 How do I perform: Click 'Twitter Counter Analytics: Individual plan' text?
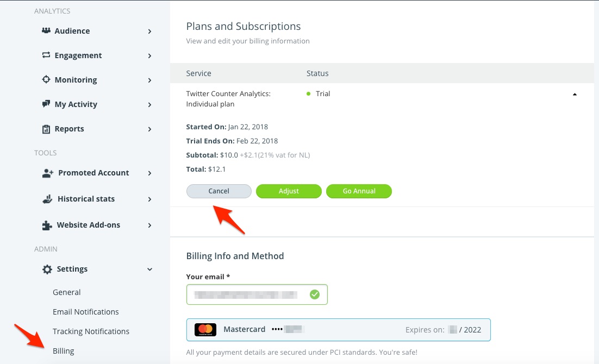click(x=228, y=99)
